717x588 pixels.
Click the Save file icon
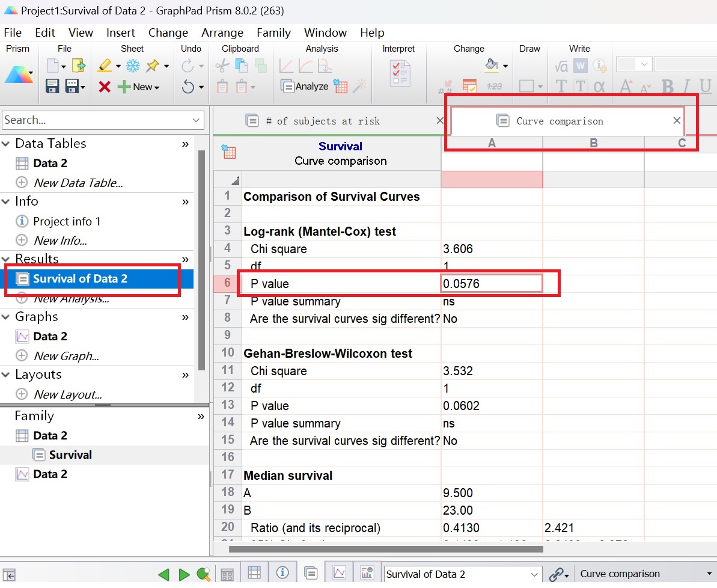pyautogui.click(x=52, y=87)
